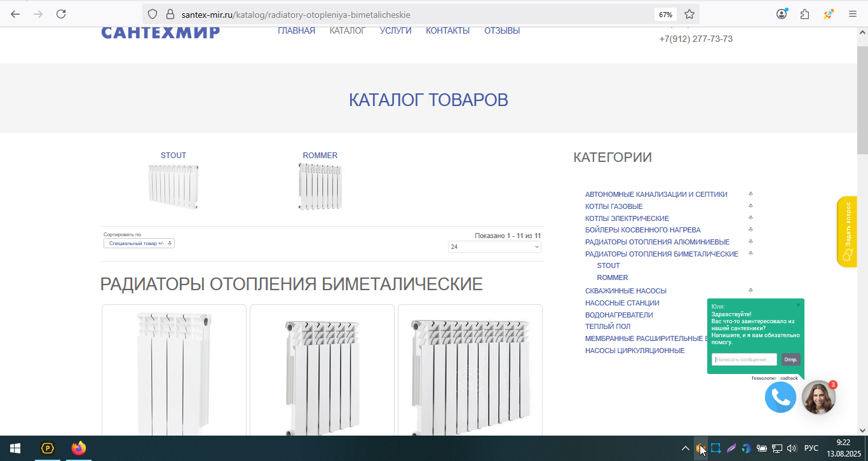Open the blue-green swirl tray icon
This screenshot has width=868, height=461.
tap(747, 448)
